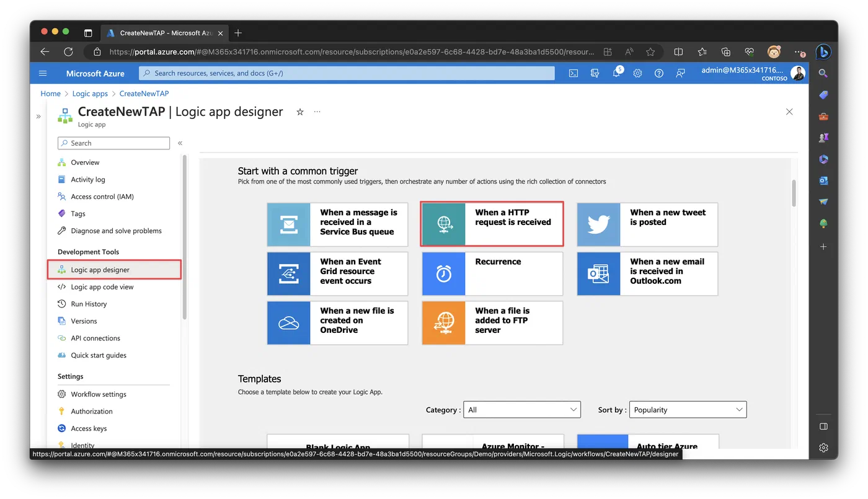Open the admin account profile menu
The width and height of the screenshot is (868, 499).
pos(753,73)
